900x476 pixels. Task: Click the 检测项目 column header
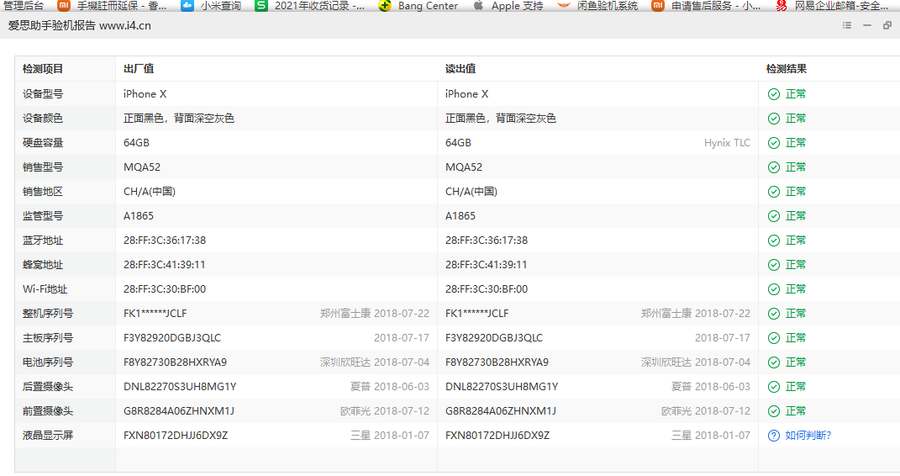coord(43,69)
